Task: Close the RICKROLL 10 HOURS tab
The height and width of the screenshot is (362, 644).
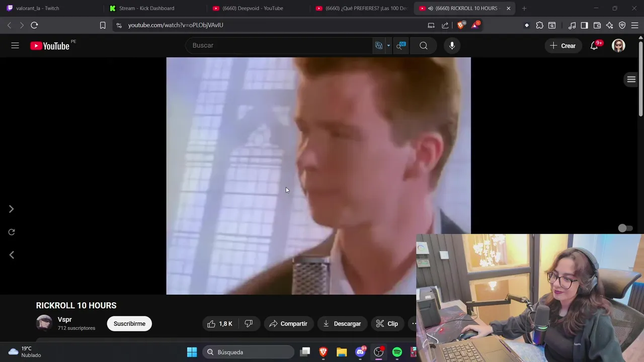Action: coord(508,8)
